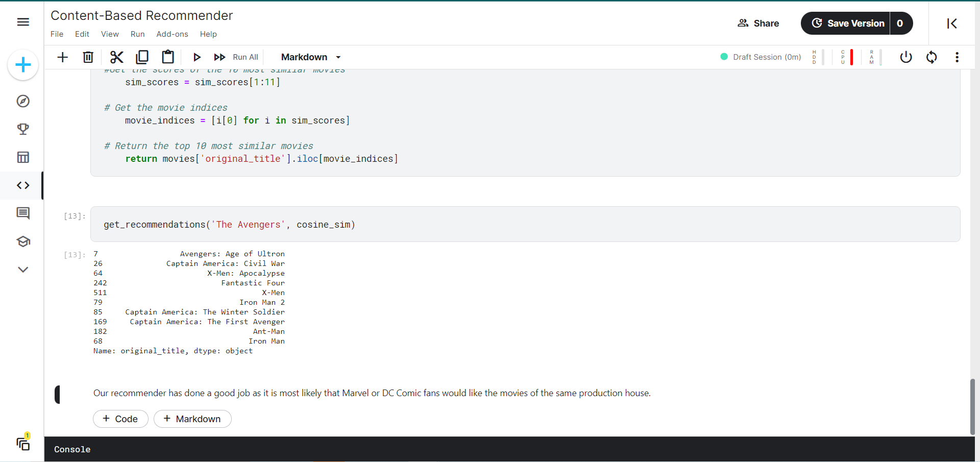View the CPU usage meter

[x=847, y=57]
